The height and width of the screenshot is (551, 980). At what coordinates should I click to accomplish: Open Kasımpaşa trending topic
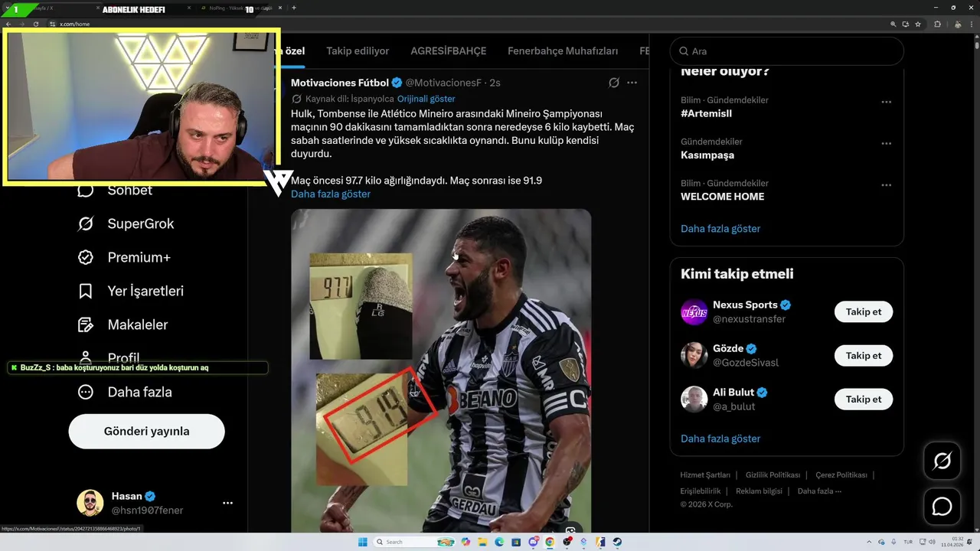pos(707,155)
